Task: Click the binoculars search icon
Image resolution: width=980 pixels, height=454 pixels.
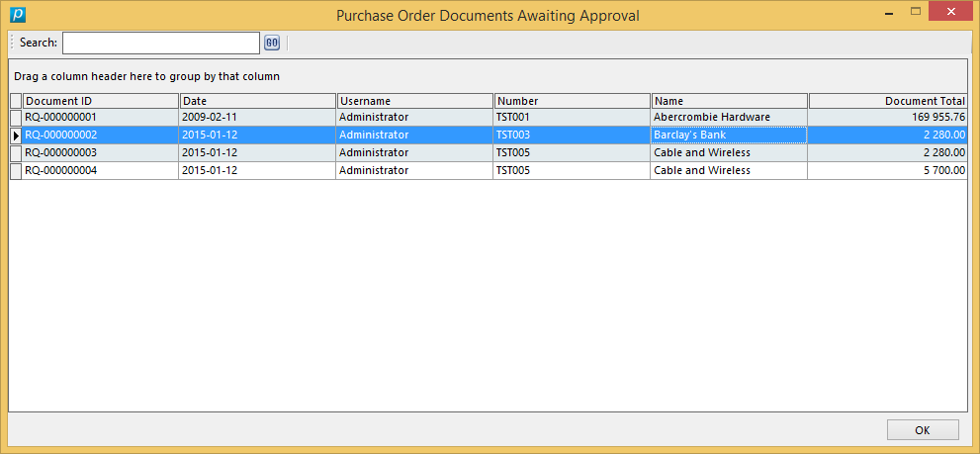Action: tap(272, 43)
